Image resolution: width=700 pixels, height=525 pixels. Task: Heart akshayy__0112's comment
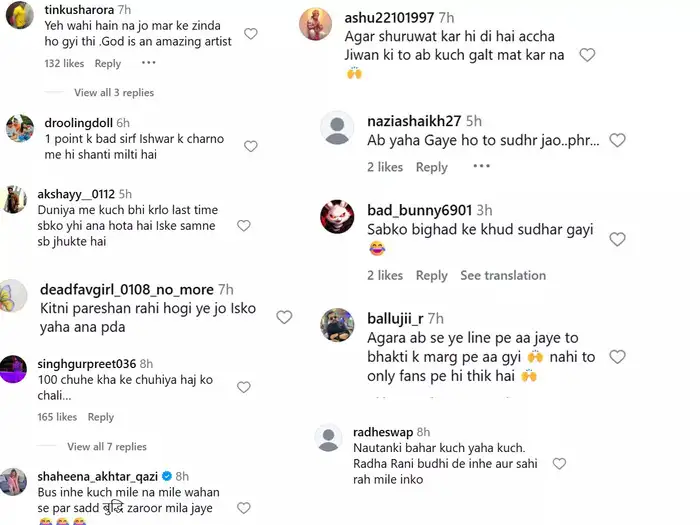pos(243,226)
